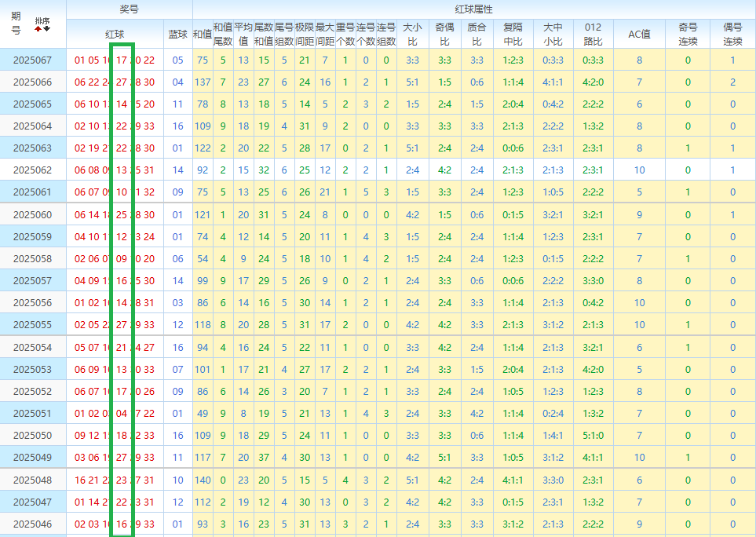Click the 偶号连续 column header
This screenshot has height=537, width=756.
(732, 34)
